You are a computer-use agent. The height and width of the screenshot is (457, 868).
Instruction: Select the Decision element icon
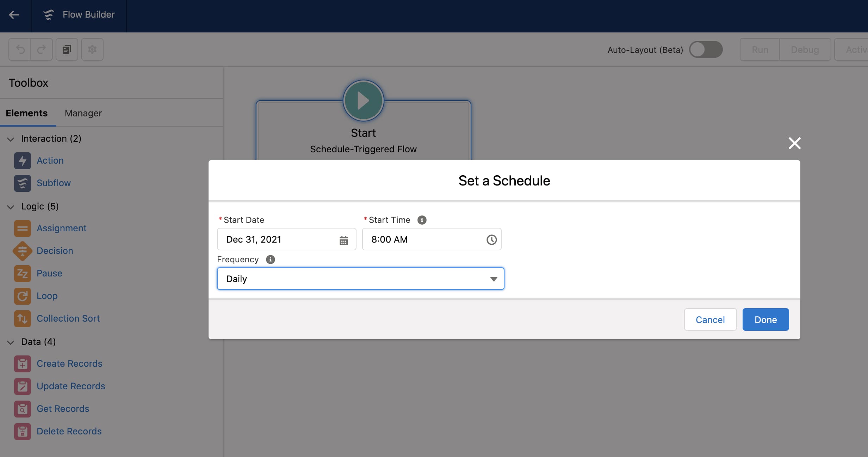tap(22, 251)
